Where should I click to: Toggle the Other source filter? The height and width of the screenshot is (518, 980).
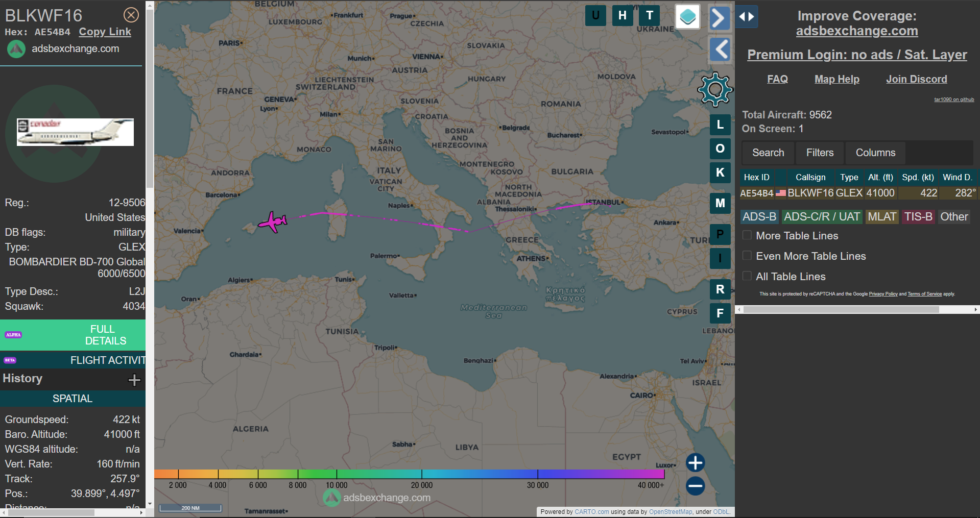click(x=954, y=217)
